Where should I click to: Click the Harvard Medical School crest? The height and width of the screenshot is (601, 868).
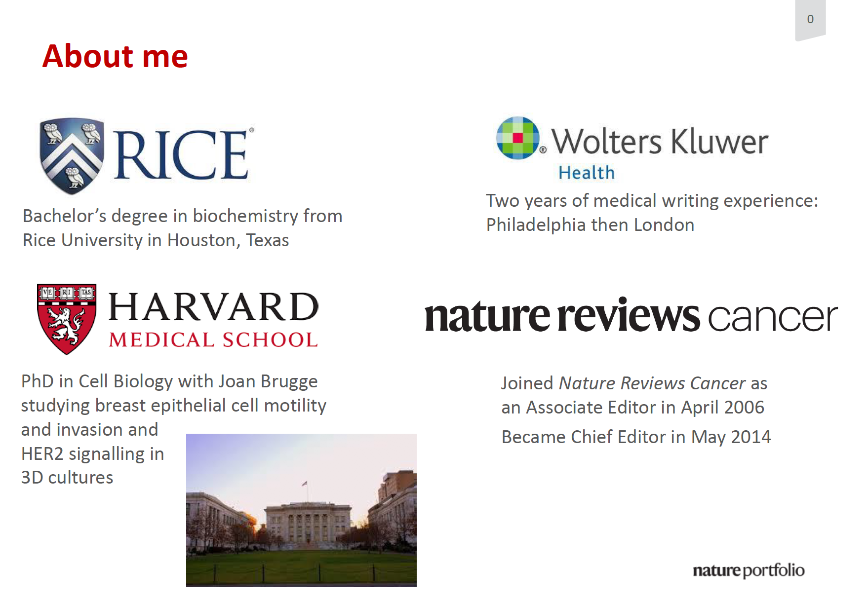tap(67, 319)
